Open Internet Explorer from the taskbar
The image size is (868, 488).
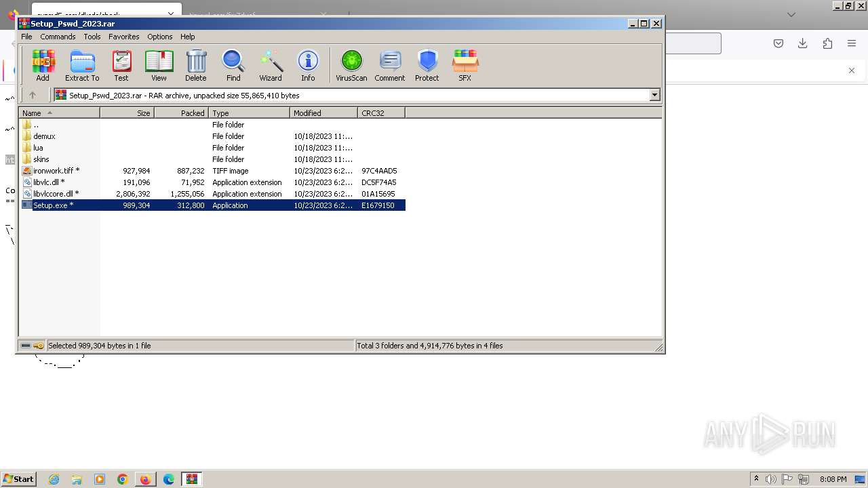(x=54, y=479)
